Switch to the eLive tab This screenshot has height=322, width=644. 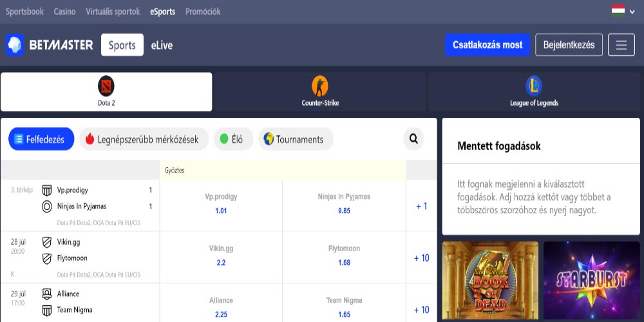(x=162, y=45)
